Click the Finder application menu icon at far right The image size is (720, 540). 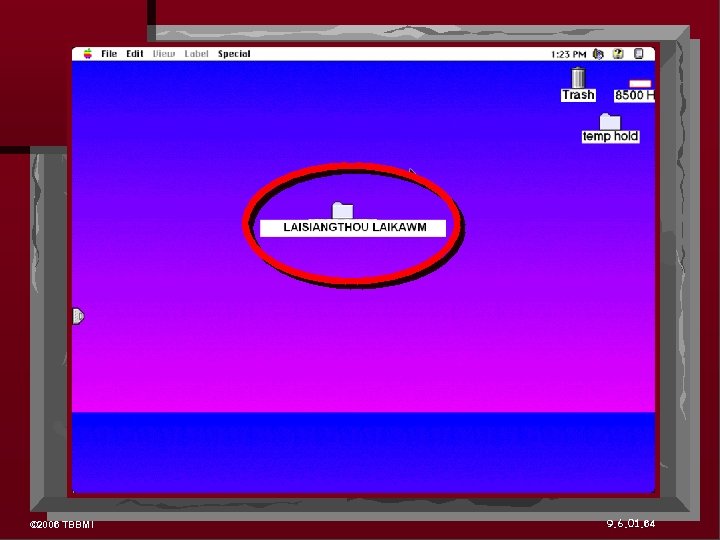coord(639,54)
